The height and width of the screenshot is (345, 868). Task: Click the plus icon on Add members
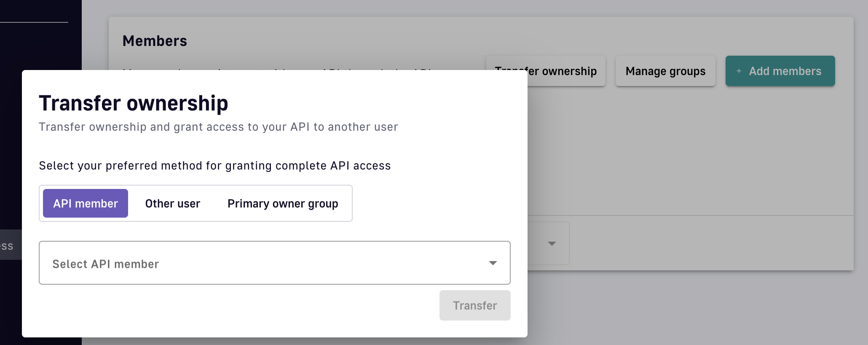coord(739,71)
